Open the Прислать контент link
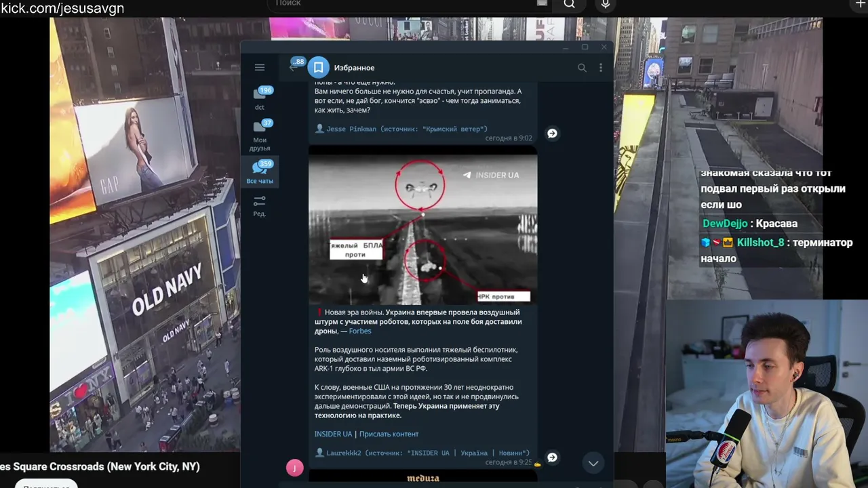Screen dimensions: 868x488 click(389, 434)
